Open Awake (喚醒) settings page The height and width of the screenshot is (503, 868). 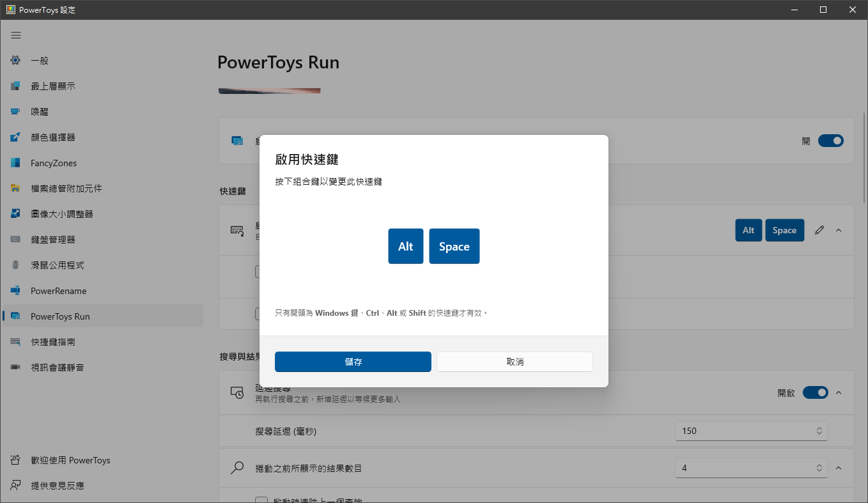tap(103, 112)
